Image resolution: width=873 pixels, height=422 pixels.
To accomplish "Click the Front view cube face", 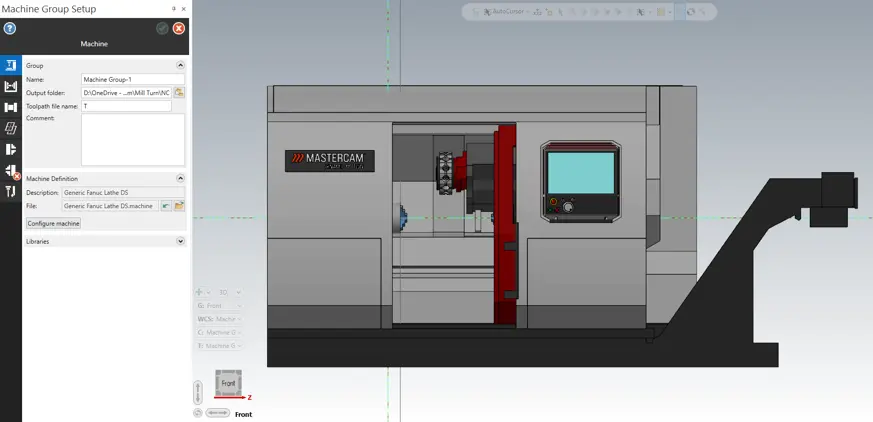I will click(228, 383).
